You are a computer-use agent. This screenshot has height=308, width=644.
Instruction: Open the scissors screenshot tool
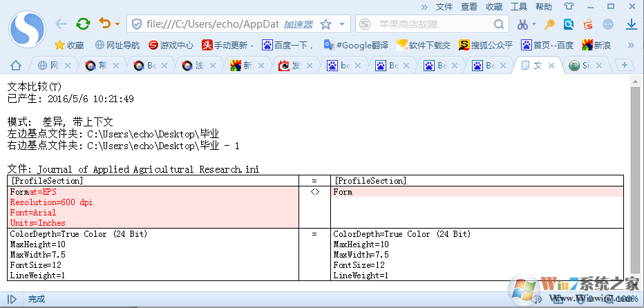[522, 24]
